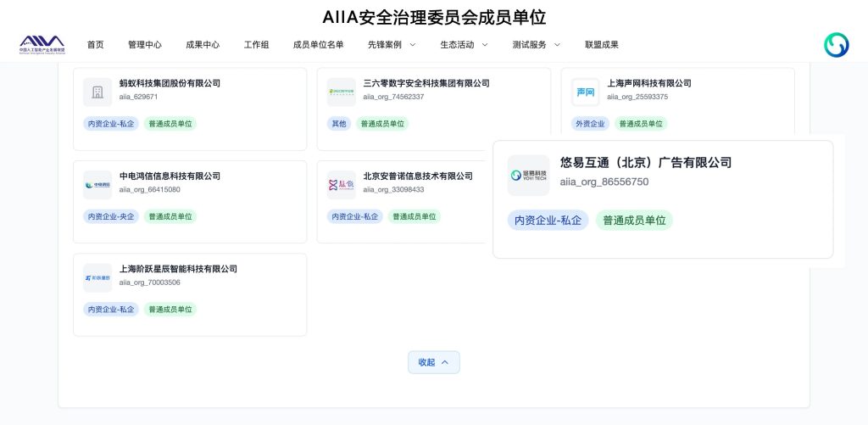
Task: Click the 悠易互通（北京）广告有限公司 title
Action: (x=645, y=163)
